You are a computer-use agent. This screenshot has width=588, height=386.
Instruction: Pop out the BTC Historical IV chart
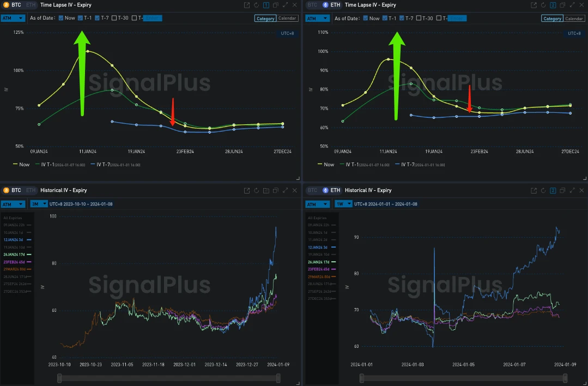click(x=247, y=191)
